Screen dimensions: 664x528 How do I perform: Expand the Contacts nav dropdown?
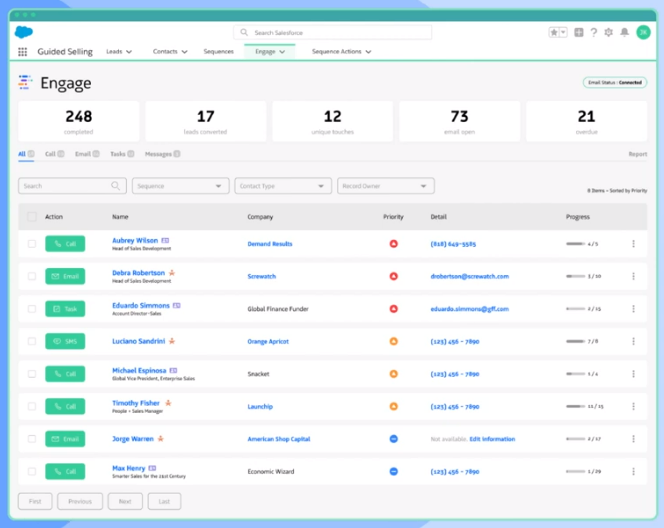point(184,52)
